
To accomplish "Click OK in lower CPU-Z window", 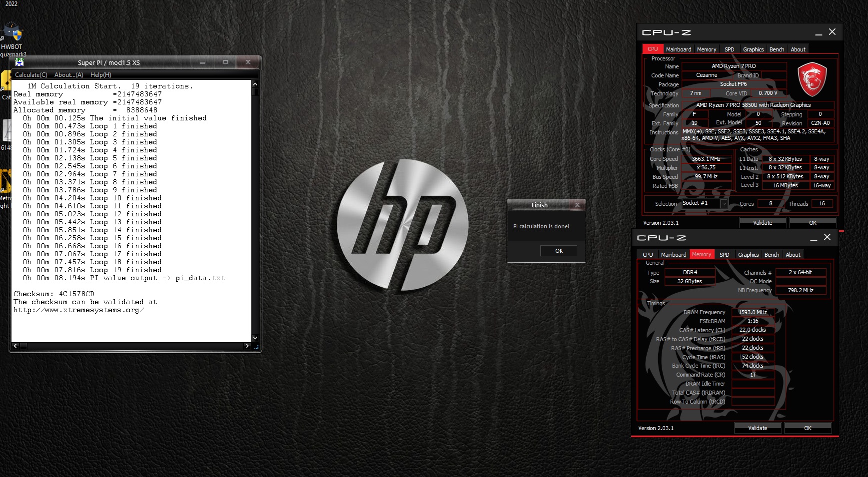I will [x=808, y=428].
